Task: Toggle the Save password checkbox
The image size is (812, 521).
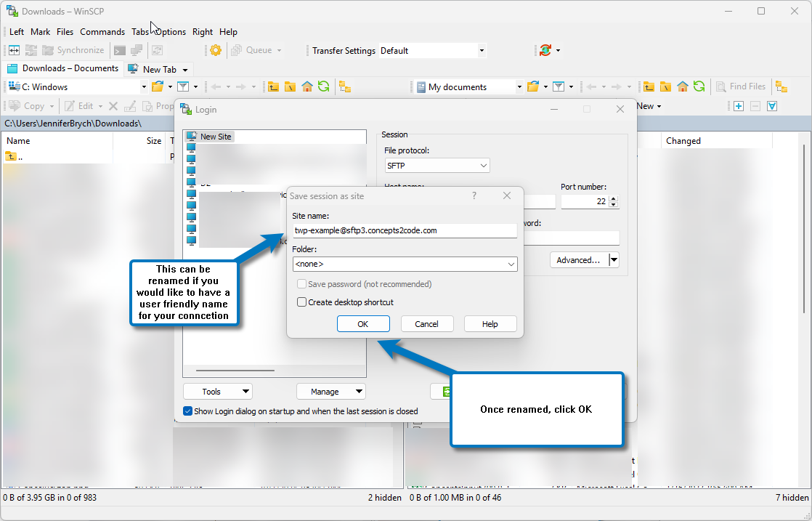Action: 301,284
